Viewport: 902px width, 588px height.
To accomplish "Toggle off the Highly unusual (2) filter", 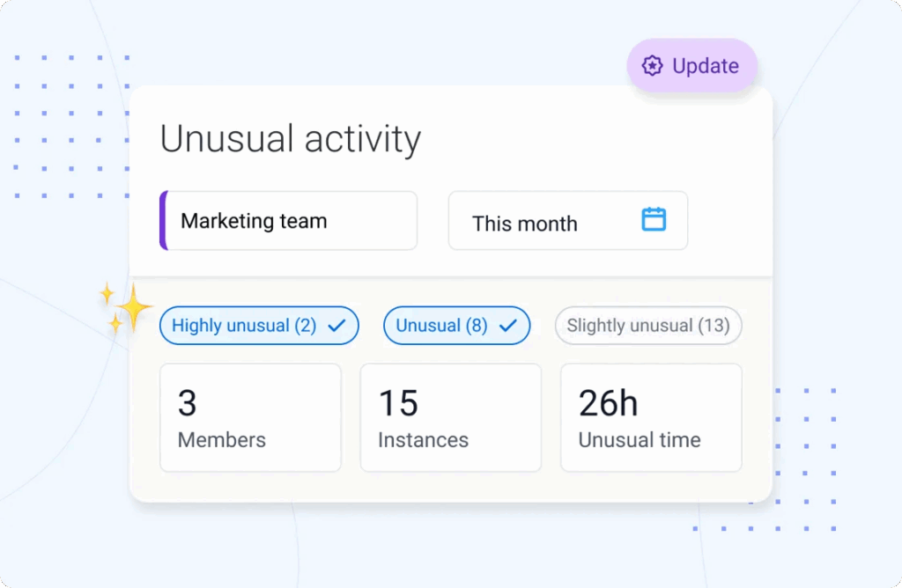I will pos(259,325).
